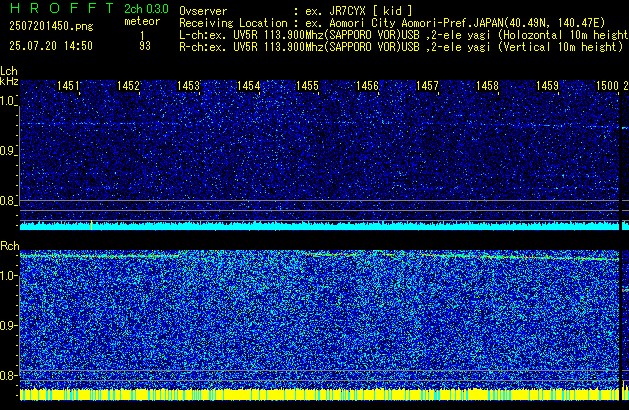Screen dimensions: 629x410
Task: Click the Receiving Location line for Aomori City
Action: point(392,23)
